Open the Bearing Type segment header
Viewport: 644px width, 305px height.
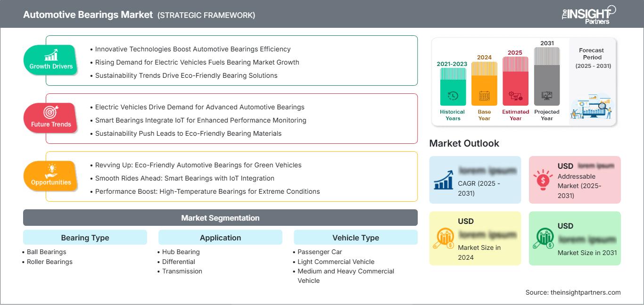pyautogui.click(x=85, y=238)
